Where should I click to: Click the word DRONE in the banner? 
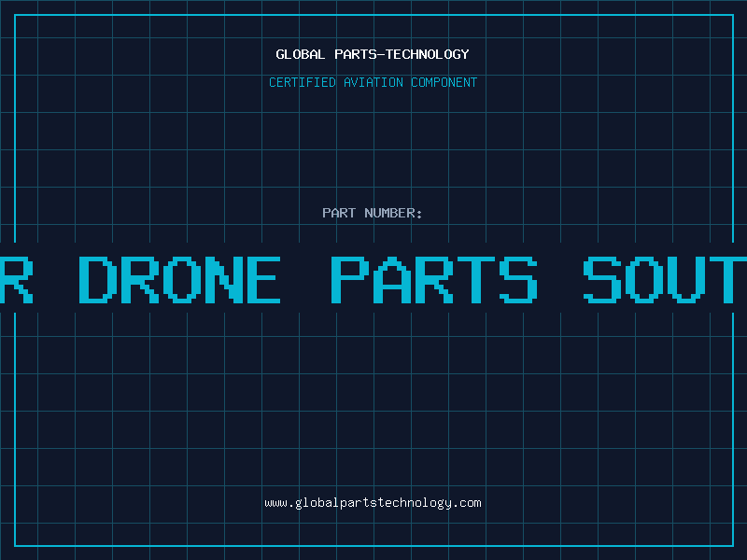(x=179, y=279)
